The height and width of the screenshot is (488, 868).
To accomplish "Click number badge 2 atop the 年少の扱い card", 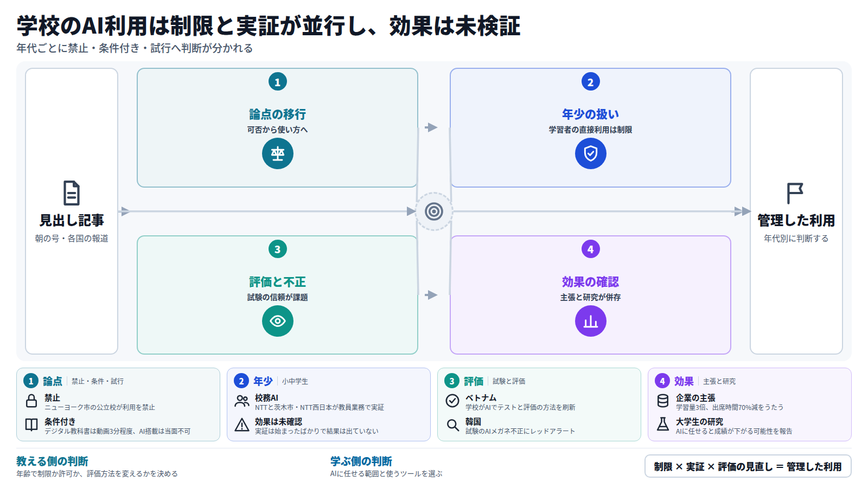I will tap(591, 82).
